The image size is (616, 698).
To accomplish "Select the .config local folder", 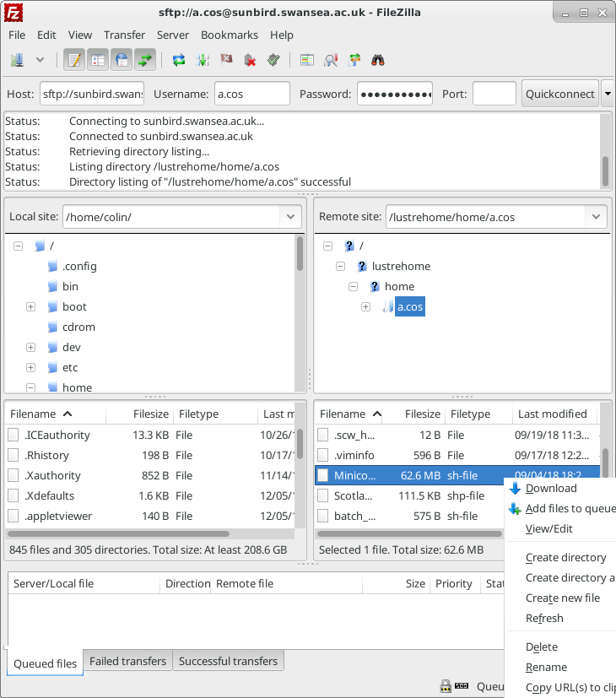I will [79, 266].
